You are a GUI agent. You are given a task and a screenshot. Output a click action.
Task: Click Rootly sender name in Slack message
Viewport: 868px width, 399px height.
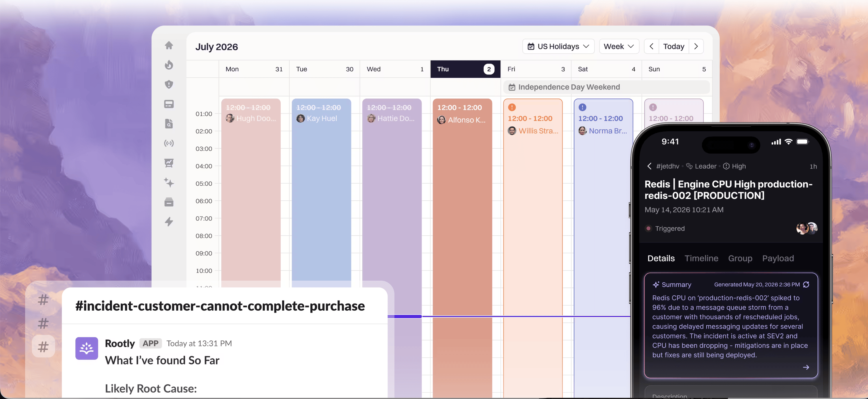pyautogui.click(x=120, y=343)
